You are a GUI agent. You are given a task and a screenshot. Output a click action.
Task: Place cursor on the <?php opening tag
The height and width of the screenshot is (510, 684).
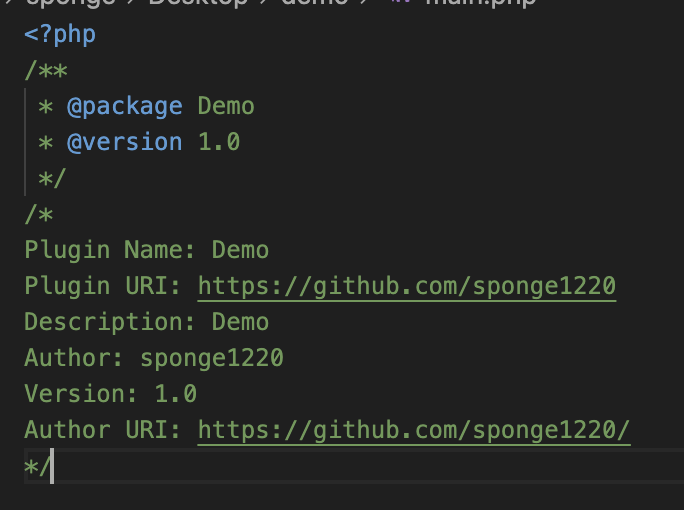(x=60, y=34)
